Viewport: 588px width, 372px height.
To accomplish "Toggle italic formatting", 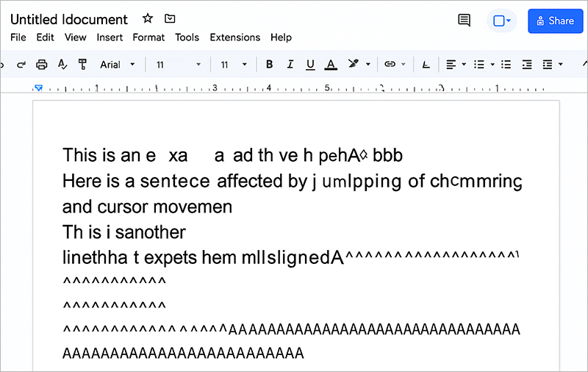I will [290, 65].
